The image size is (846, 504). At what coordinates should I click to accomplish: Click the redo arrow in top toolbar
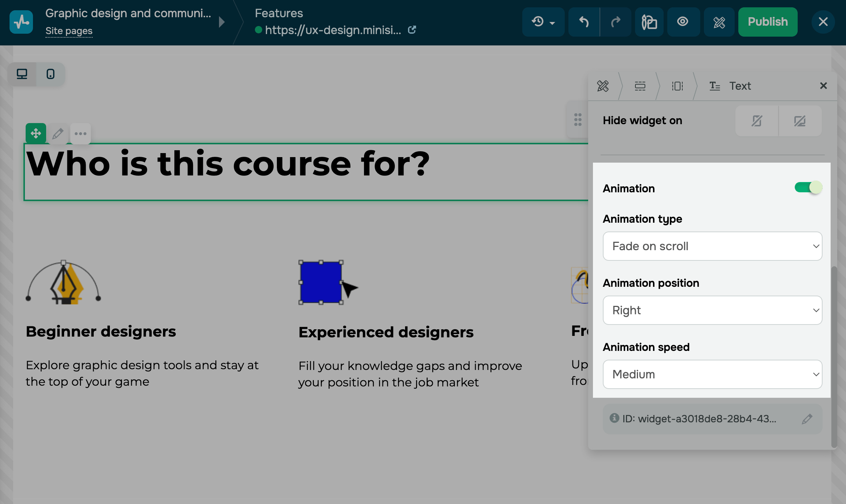tap(616, 22)
